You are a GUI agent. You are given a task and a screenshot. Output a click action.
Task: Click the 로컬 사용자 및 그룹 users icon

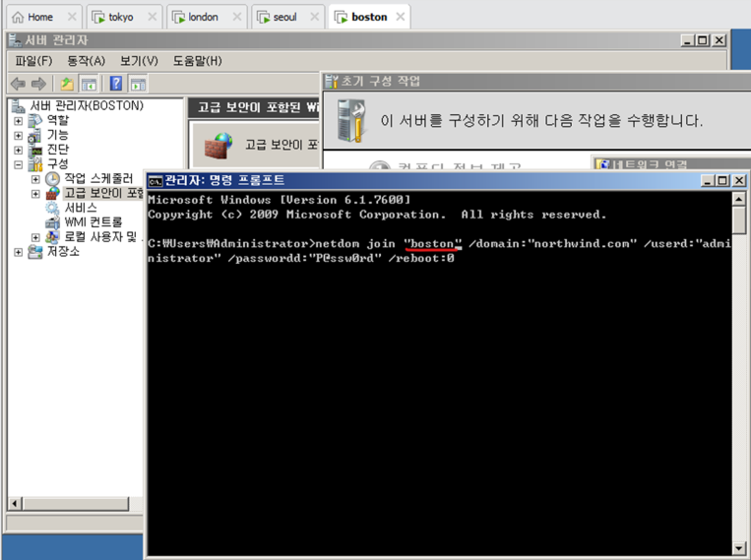pos(52,236)
